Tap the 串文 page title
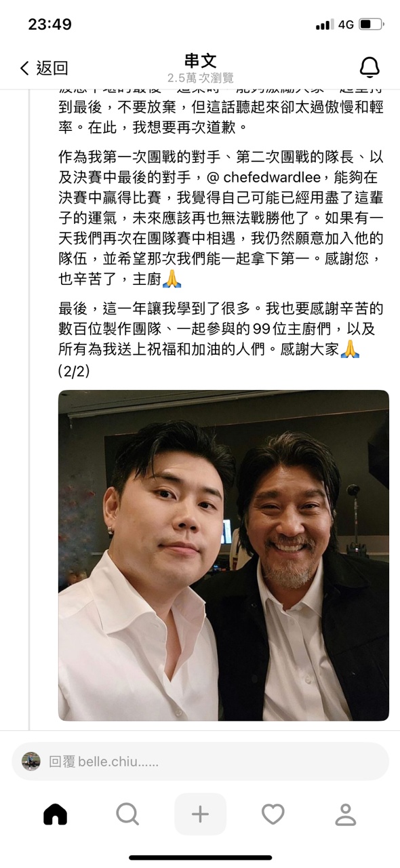Viewport: 400px width, 868px height. coord(200,61)
